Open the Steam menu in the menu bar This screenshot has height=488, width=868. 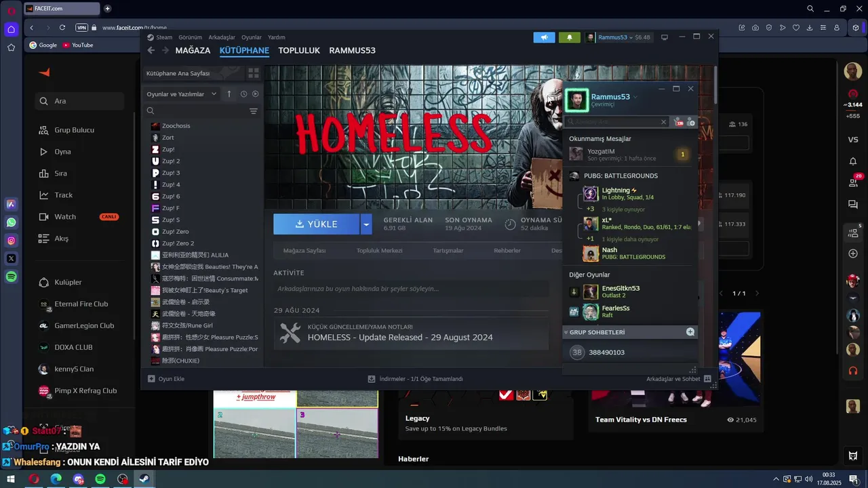[161, 37]
